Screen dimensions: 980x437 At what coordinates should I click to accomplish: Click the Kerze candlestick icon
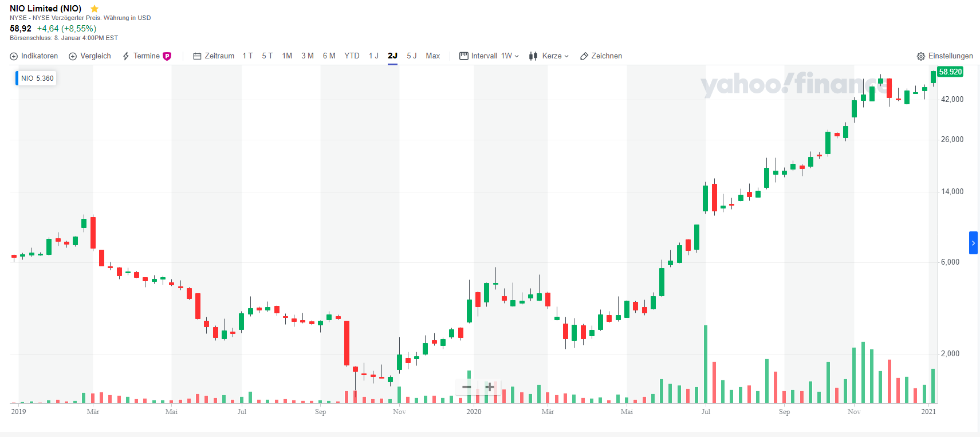point(533,56)
